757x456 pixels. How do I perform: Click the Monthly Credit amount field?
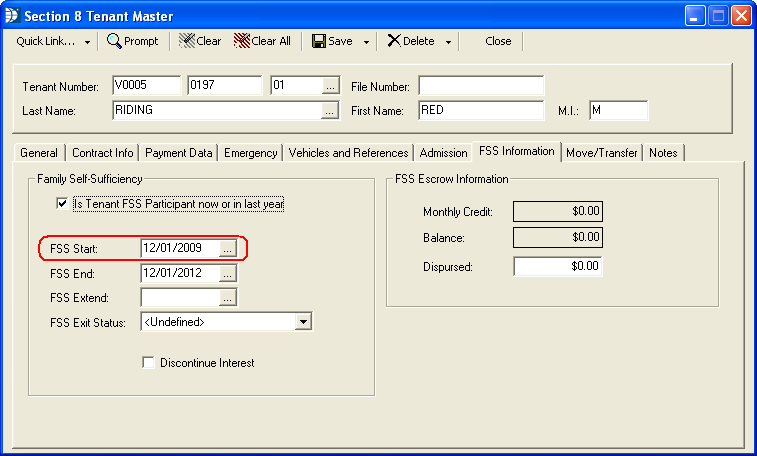558,211
